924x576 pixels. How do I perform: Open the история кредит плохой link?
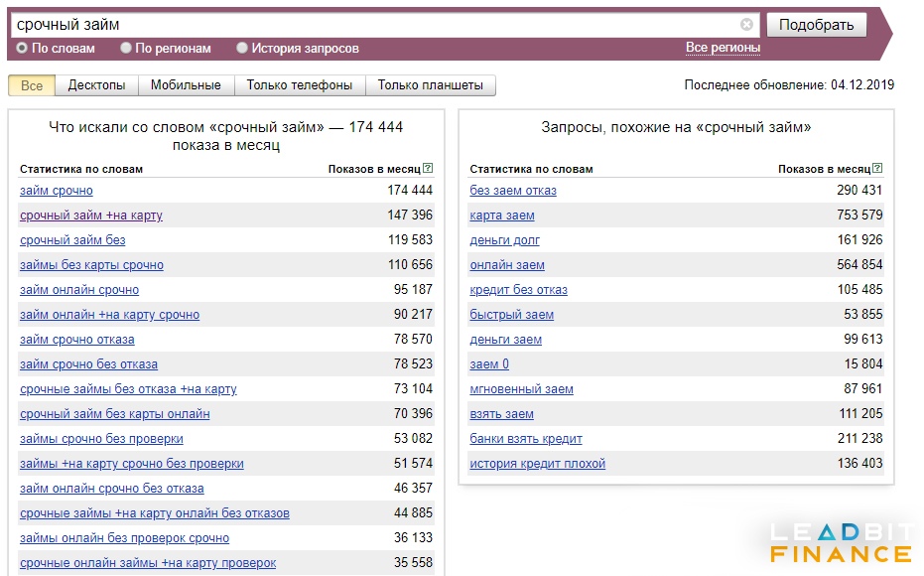pos(538,464)
